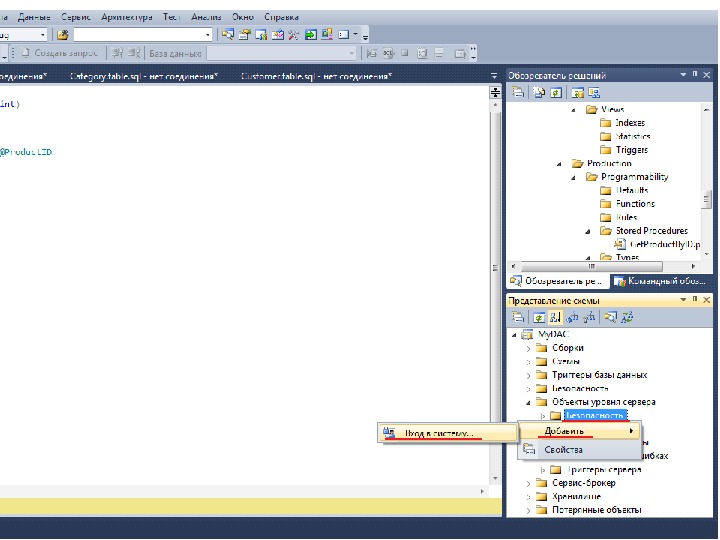
Task: Switch to the Customer.table.sql tab
Action: point(316,76)
